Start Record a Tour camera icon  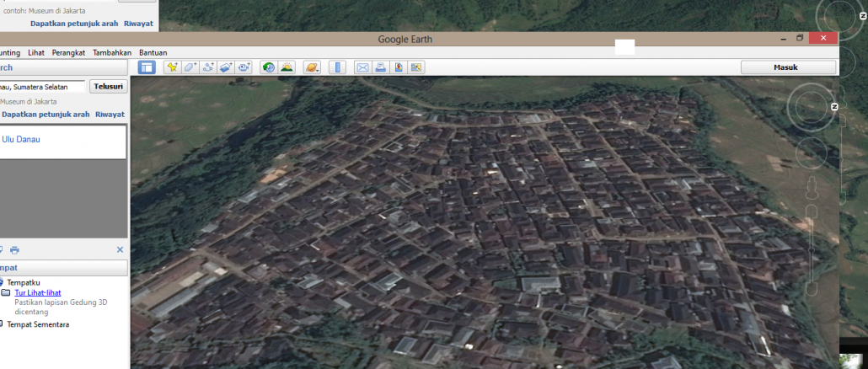coord(244,67)
